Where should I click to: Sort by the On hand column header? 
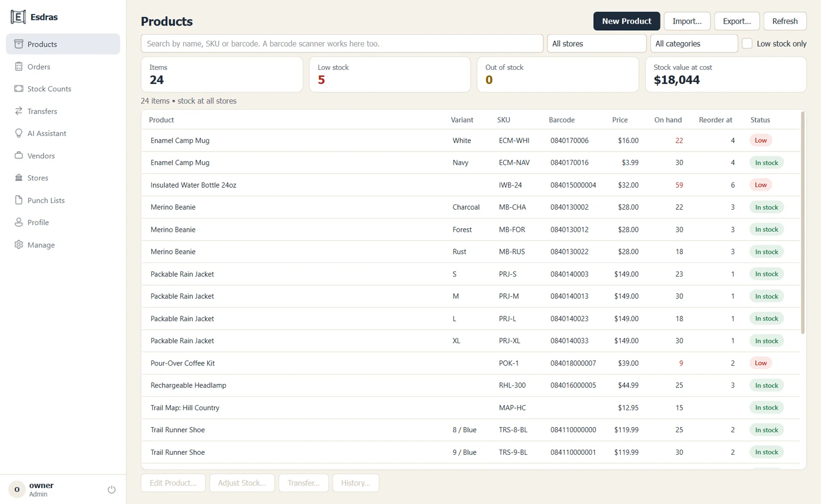click(668, 120)
